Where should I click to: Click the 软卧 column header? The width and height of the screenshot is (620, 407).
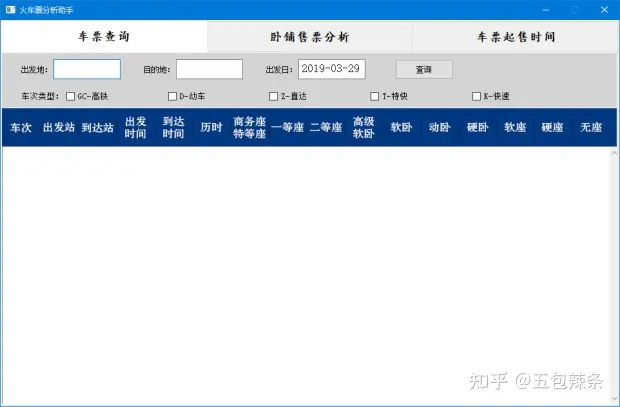point(401,127)
